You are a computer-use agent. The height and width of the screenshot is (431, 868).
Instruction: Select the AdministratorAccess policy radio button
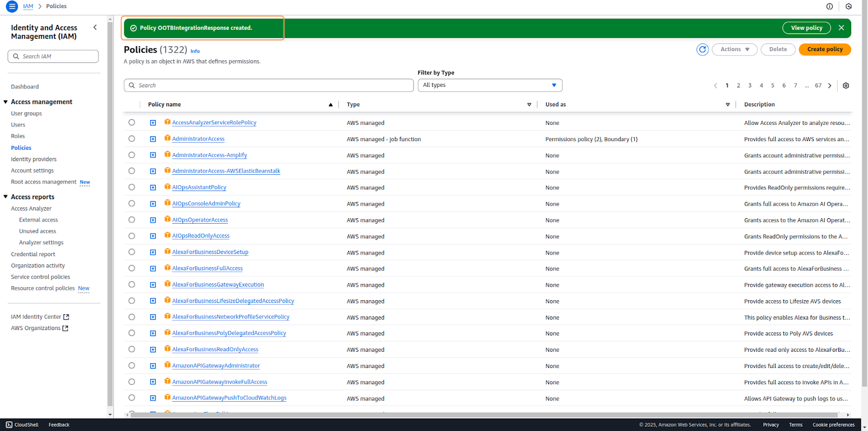[x=132, y=139]
